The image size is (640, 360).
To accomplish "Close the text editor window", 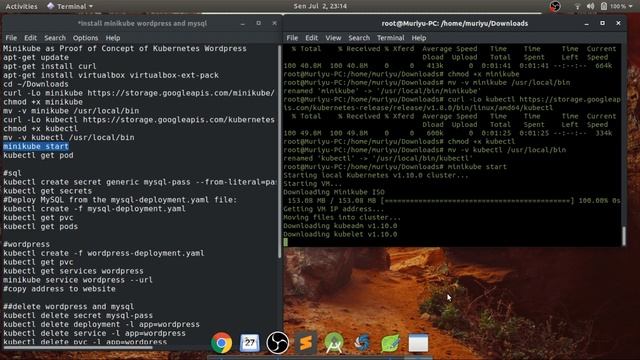I will [274, 23].
